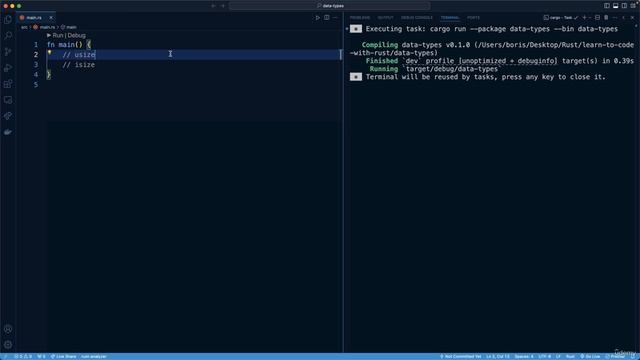Switch to the Output panel tab
The width and height of the screenshot is (640, 360).
385,18
